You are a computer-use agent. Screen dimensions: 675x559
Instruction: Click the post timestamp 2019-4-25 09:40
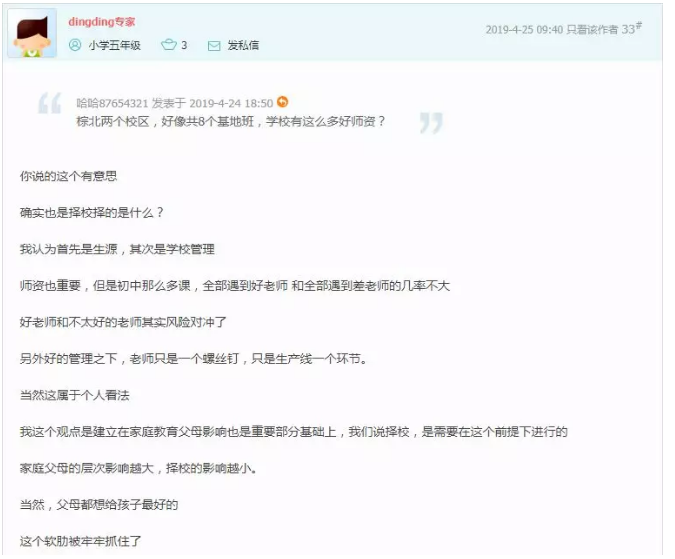point(524,29)
